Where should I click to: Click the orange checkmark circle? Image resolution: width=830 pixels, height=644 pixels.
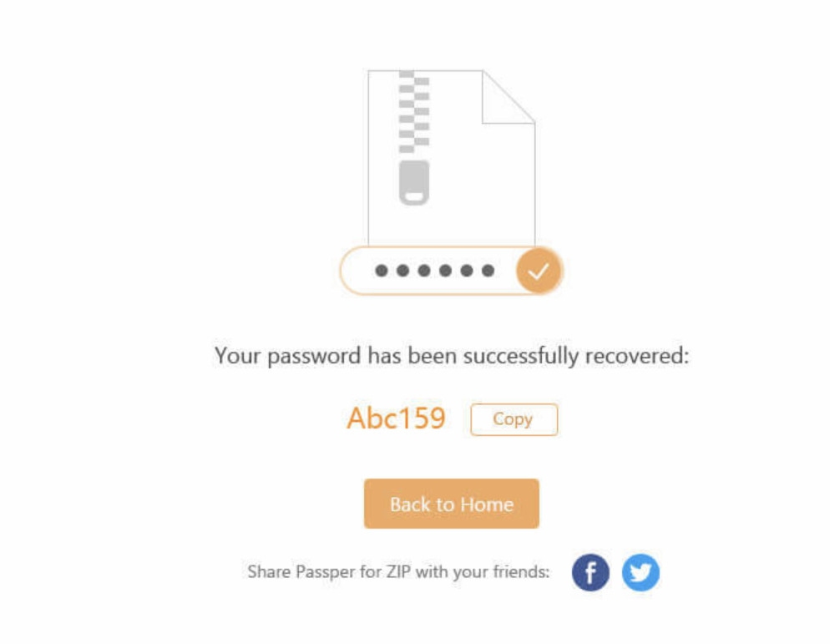click(539, 271)
